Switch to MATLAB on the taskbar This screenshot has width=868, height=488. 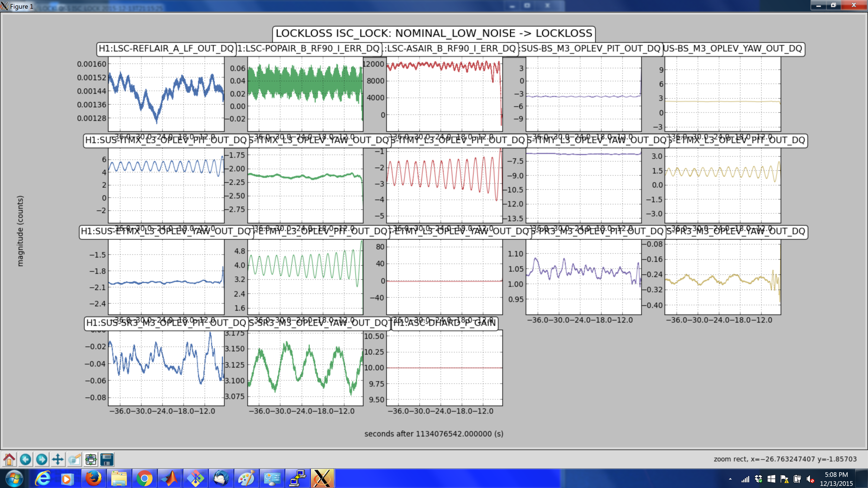(x=170, y=479)
